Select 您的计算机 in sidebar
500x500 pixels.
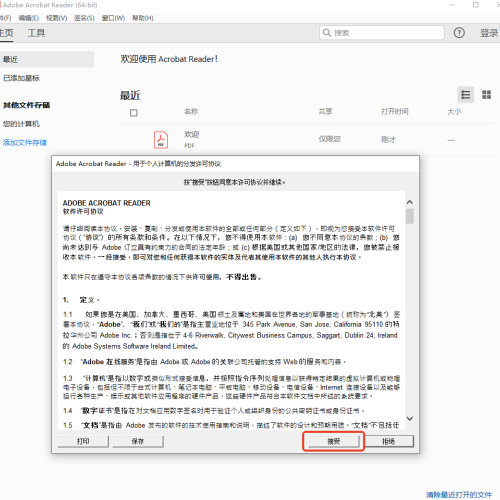click(21, 124)
